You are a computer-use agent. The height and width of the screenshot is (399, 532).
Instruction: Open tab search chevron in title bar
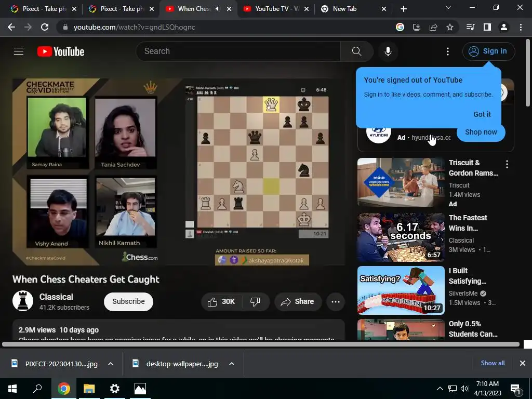point(448,7)
